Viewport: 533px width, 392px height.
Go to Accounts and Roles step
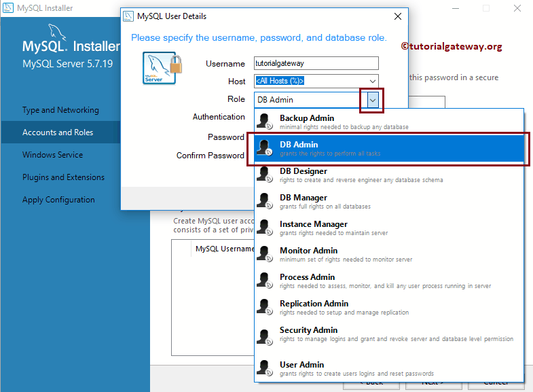point(60,132)
